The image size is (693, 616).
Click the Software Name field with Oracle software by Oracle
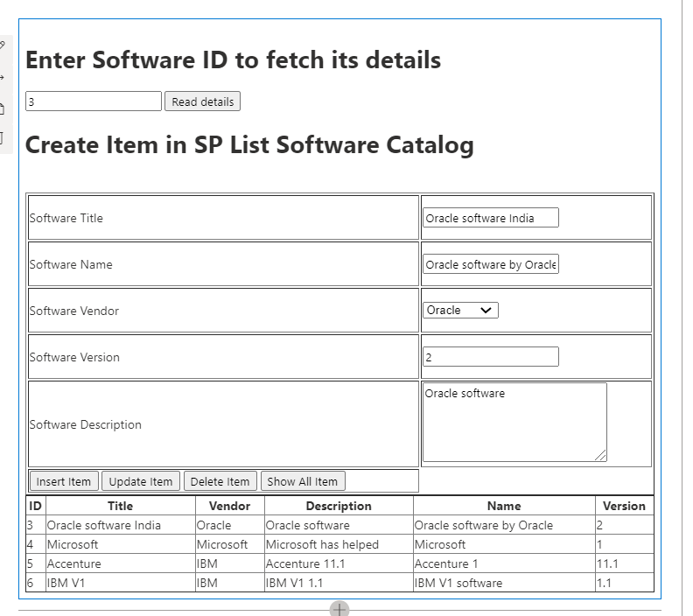[491, 264]
